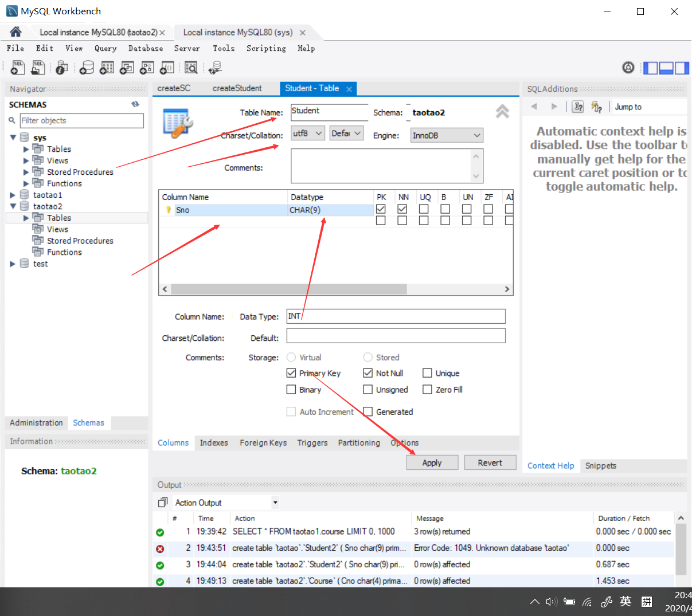Switch the IME language indicator 英

pyautogui.click(x=625, y=601)
